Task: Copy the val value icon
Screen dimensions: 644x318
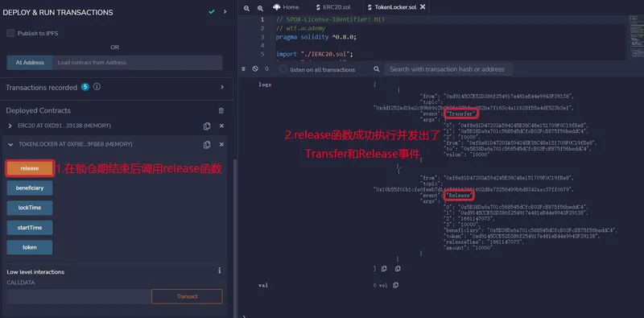Action: (x=395, y=285)
